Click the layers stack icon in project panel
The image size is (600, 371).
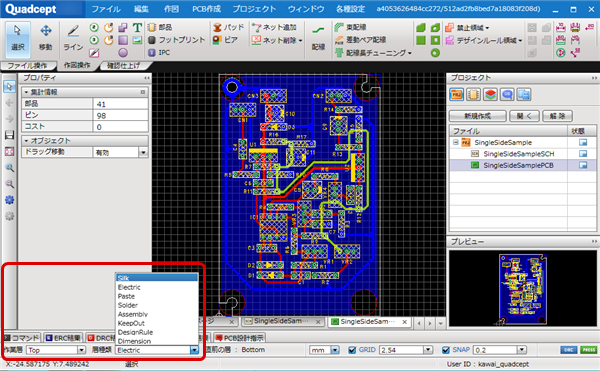491,94
